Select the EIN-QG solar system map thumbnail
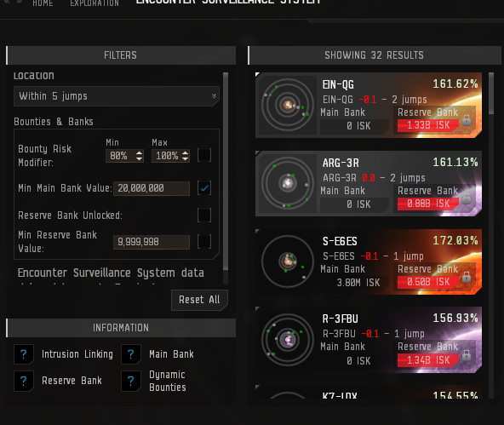The height and width of the screenshot is (425, 504). tap(288, 105)
